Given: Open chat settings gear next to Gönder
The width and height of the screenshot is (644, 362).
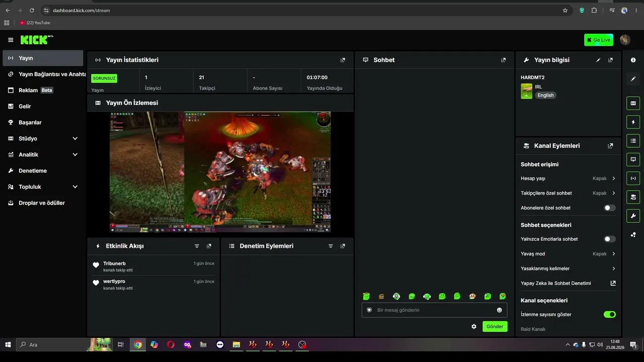Looking at the screenshot, I should point(474,326).
